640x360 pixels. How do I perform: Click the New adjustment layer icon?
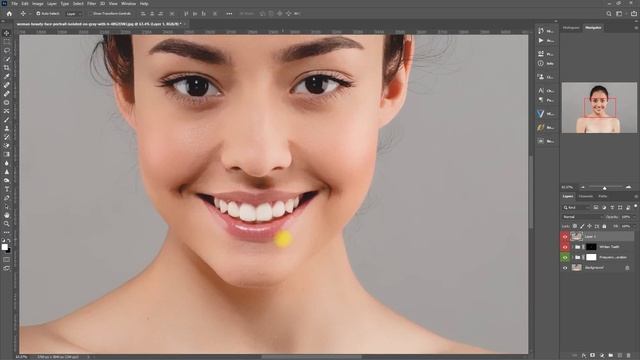pyautogui.click(x=602, y=356)
